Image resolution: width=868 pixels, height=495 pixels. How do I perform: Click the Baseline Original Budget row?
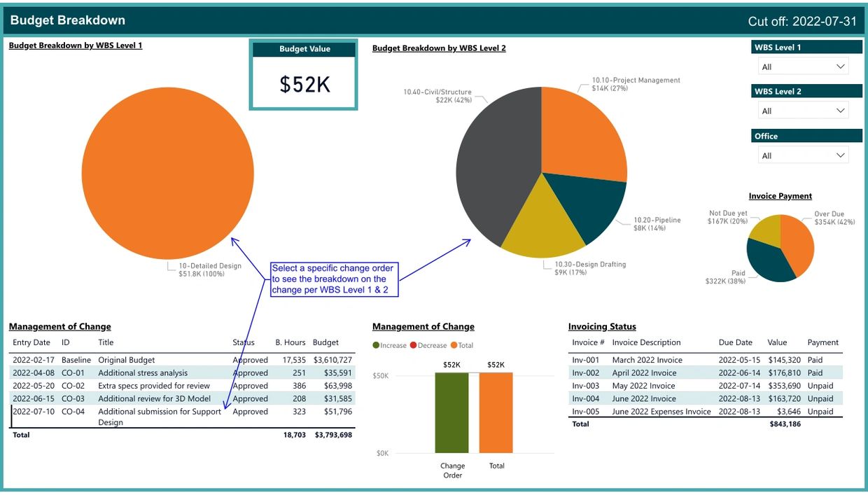coord(126,360)
